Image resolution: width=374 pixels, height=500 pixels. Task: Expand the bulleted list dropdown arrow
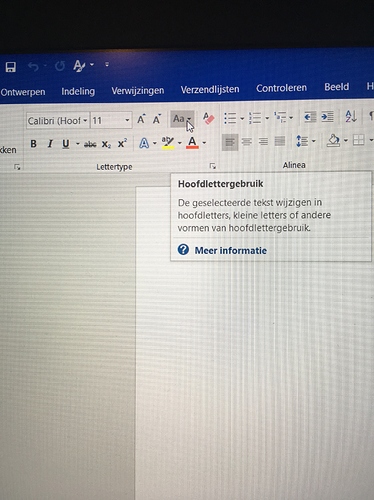pyautogui.click(x=242, y=118)
